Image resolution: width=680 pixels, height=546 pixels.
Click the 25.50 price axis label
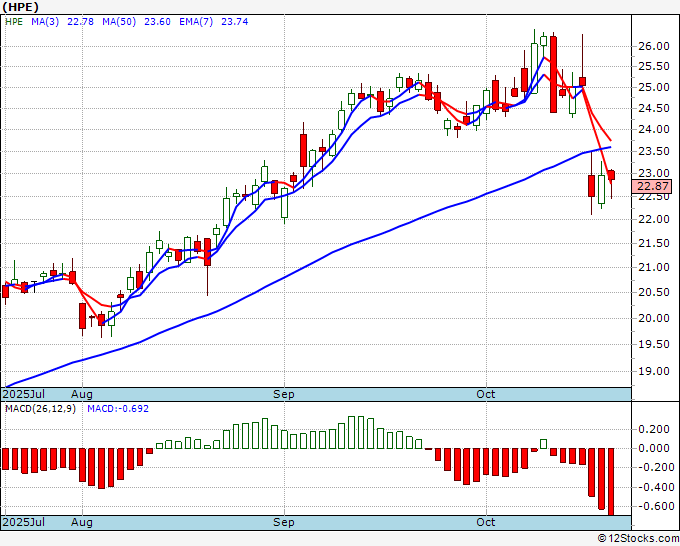(x=654, y=67)
